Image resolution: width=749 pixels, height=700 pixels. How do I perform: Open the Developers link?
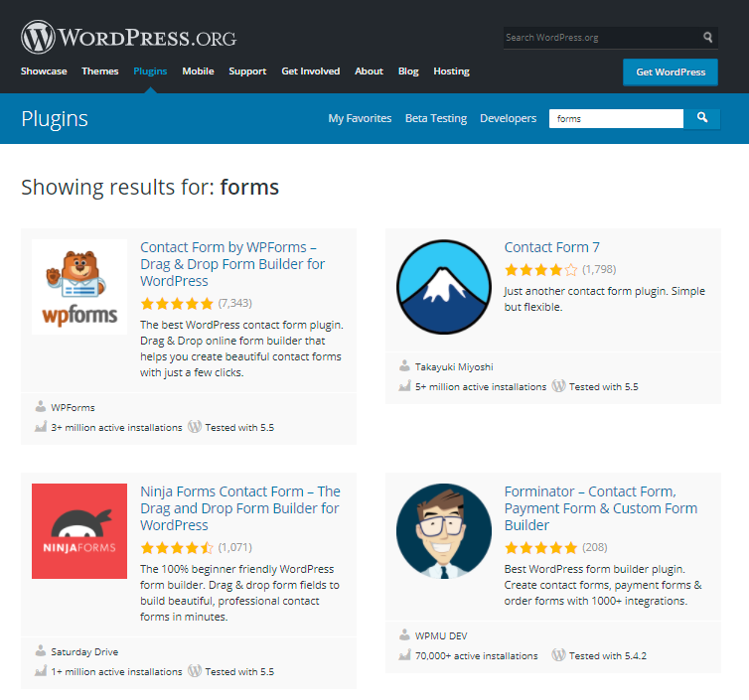point(509,118)
